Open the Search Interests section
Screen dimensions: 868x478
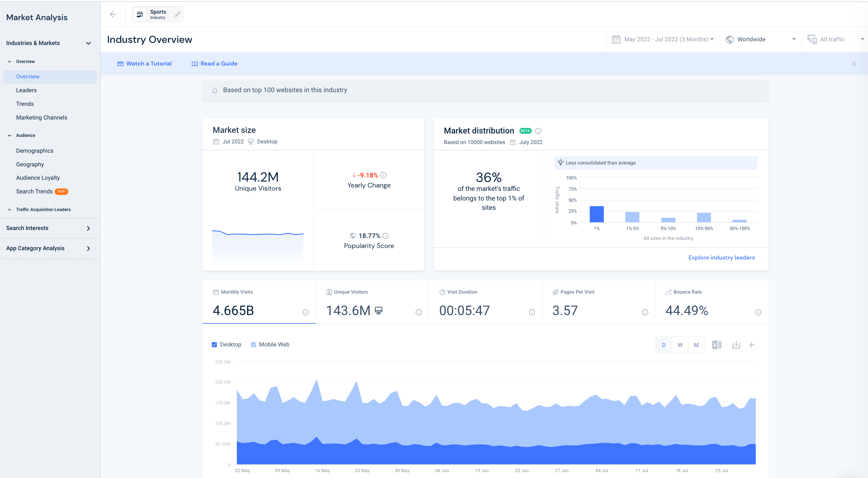pyautogui.click(x=49, y=228)
